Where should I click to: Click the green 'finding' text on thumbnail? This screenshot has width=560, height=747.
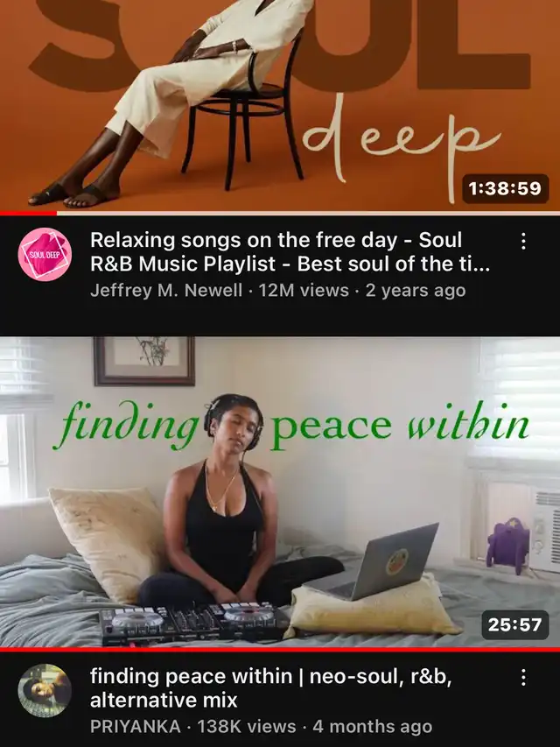tap(126, 426)
